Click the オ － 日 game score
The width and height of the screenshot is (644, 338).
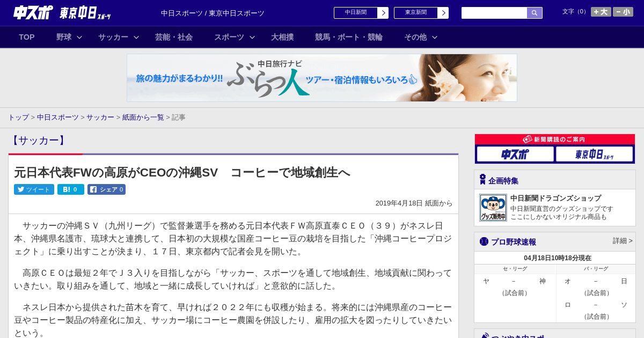click(x=596, y=281)
